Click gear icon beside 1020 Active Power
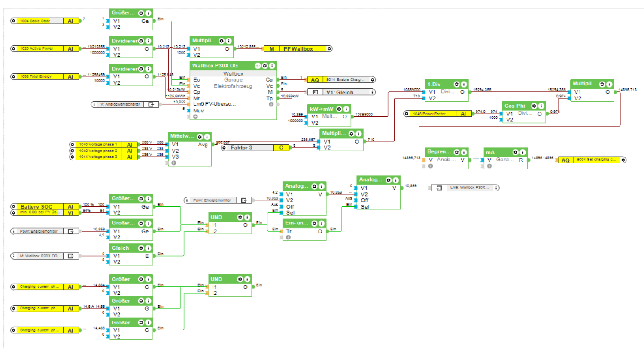644x348 pixels. (13, 49)
